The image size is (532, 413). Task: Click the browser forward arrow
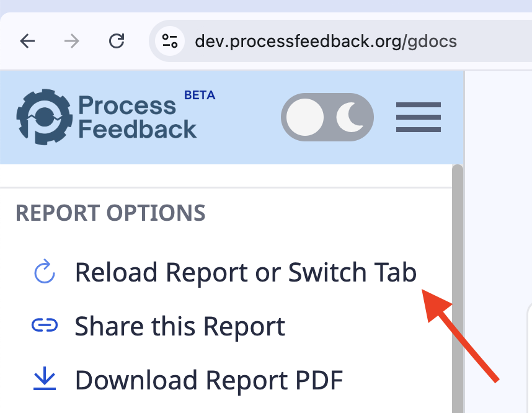tap(72, 42)
